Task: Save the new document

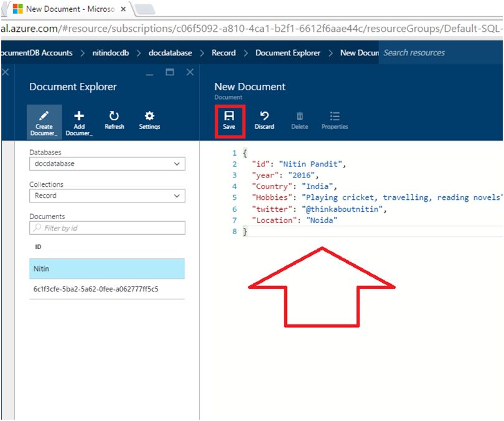Action: coord(229,121)
